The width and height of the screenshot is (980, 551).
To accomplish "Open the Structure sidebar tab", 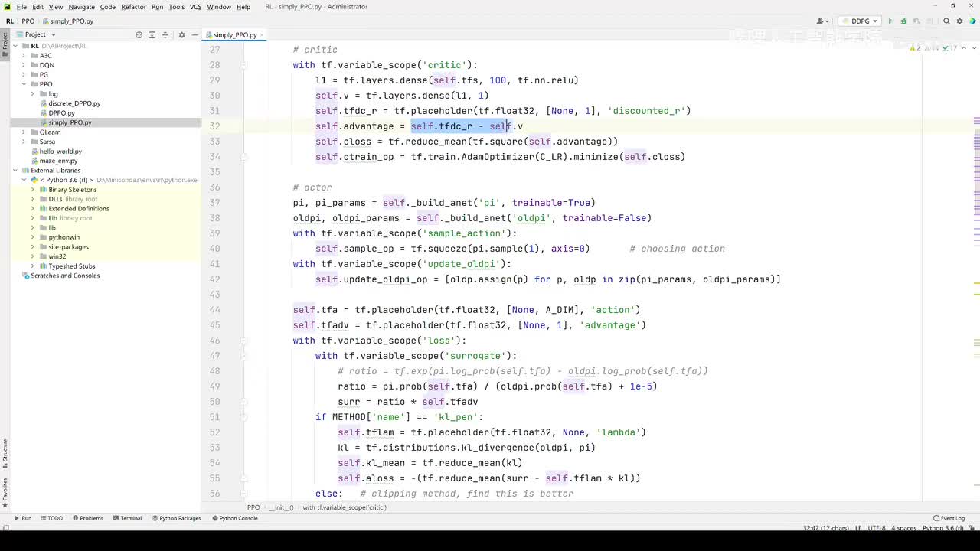I will click(x=5, y=453).
